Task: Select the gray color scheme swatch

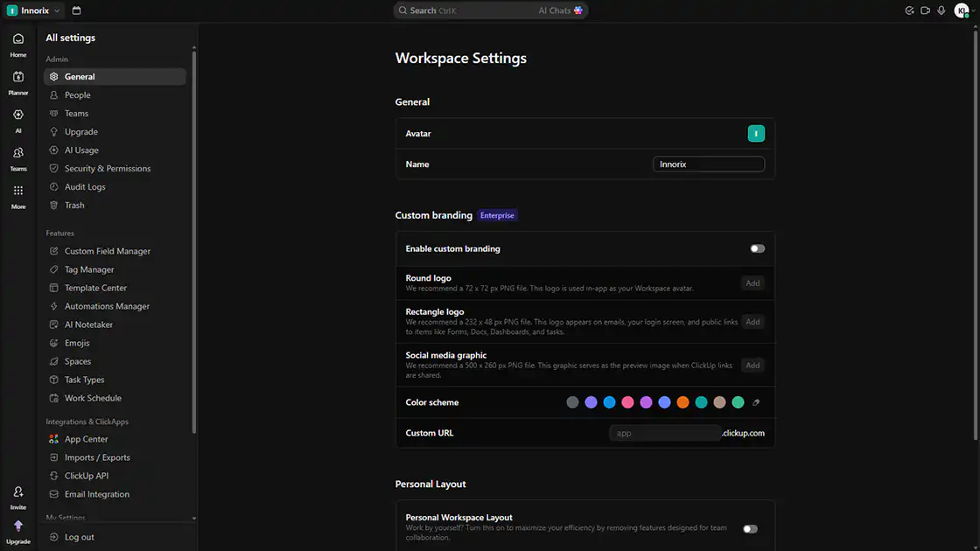Action: (572, 403)
